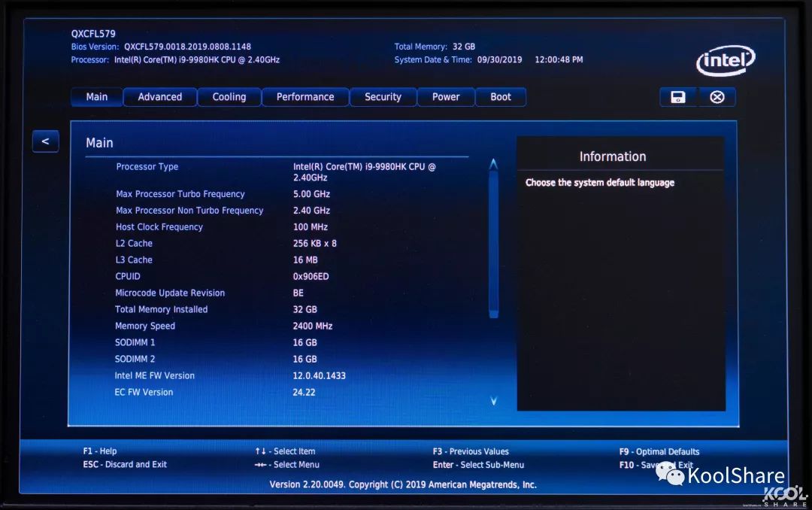The image size is (812, 510).
Task: Select the SODIMM 2 label
Action: 135,359
